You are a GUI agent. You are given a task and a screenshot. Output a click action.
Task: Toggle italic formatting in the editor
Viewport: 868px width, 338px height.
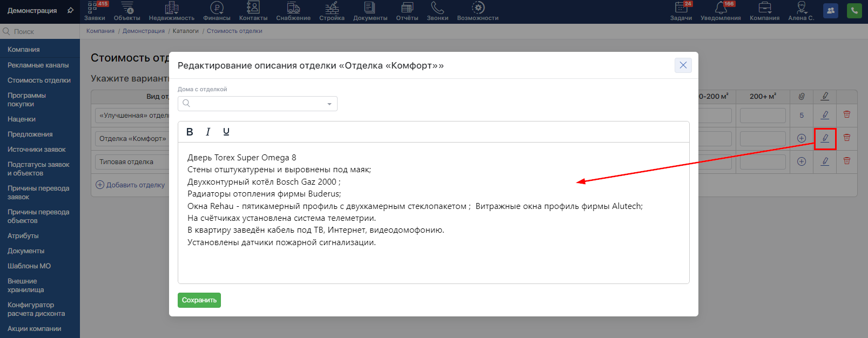[208, 132]
